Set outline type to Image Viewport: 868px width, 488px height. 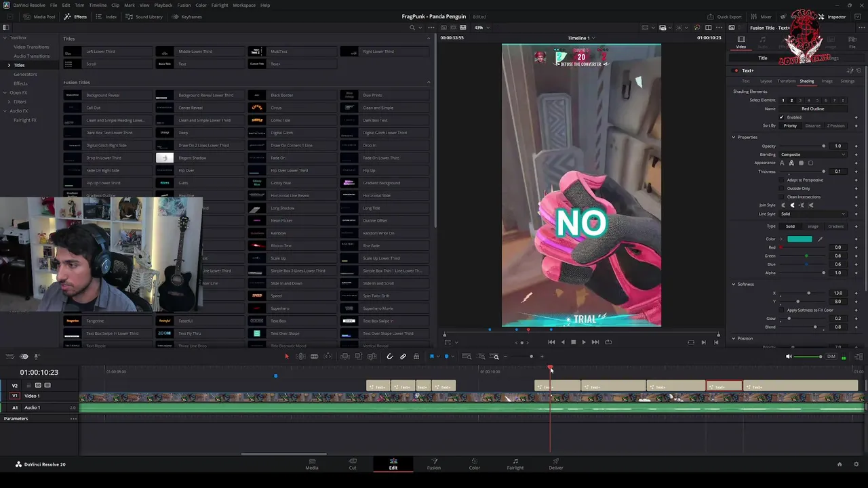pyautogui.click(x=812, y=226)
